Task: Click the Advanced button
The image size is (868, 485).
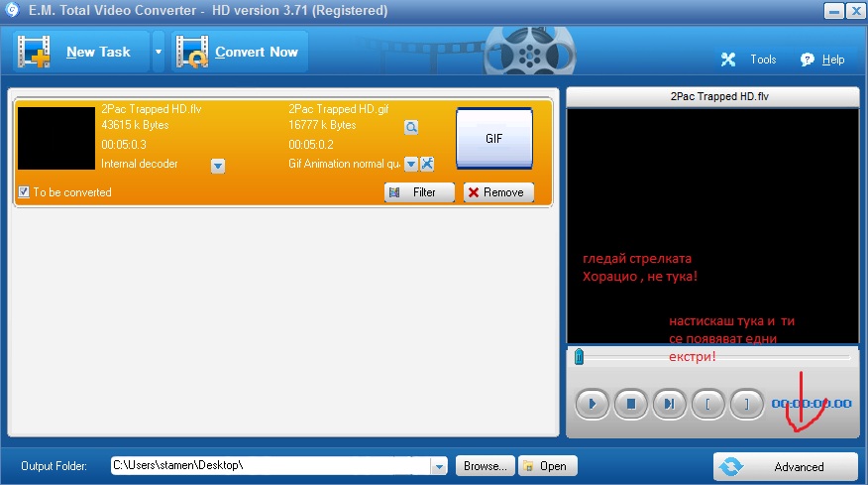Action: coord(785,467)
